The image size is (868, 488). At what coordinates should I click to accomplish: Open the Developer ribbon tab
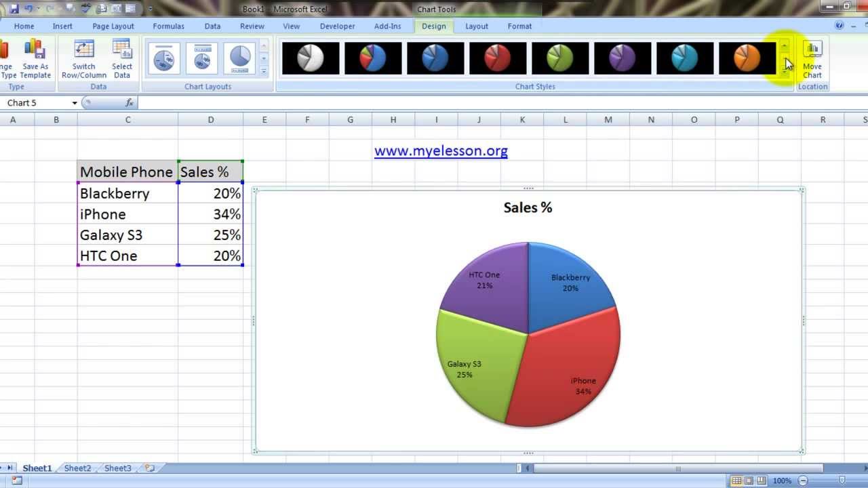pos(337,26)
